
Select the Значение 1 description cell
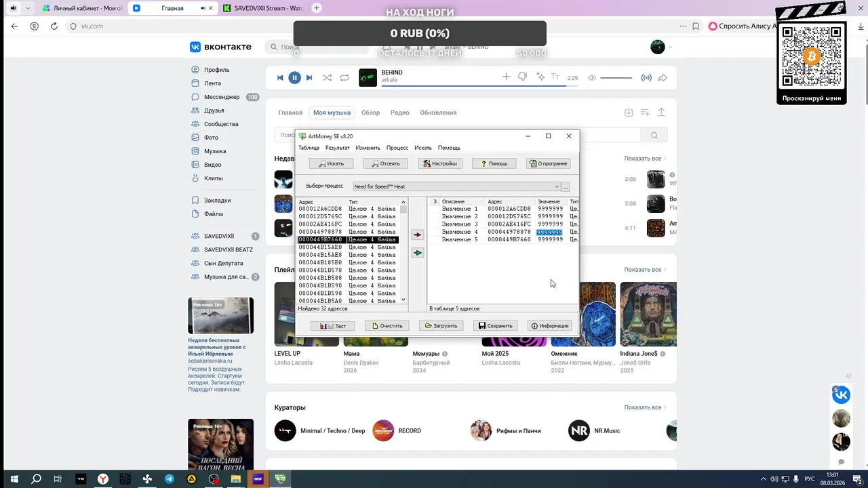[460, 209]
